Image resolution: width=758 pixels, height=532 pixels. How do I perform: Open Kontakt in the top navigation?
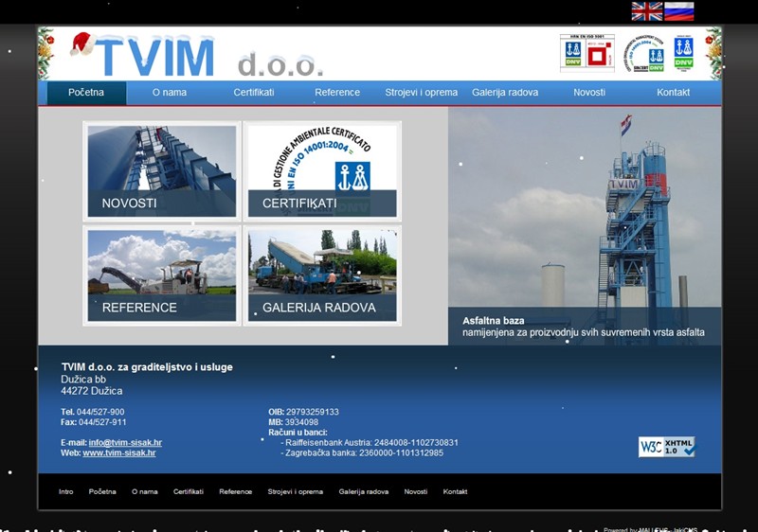(x=673, y=92)
